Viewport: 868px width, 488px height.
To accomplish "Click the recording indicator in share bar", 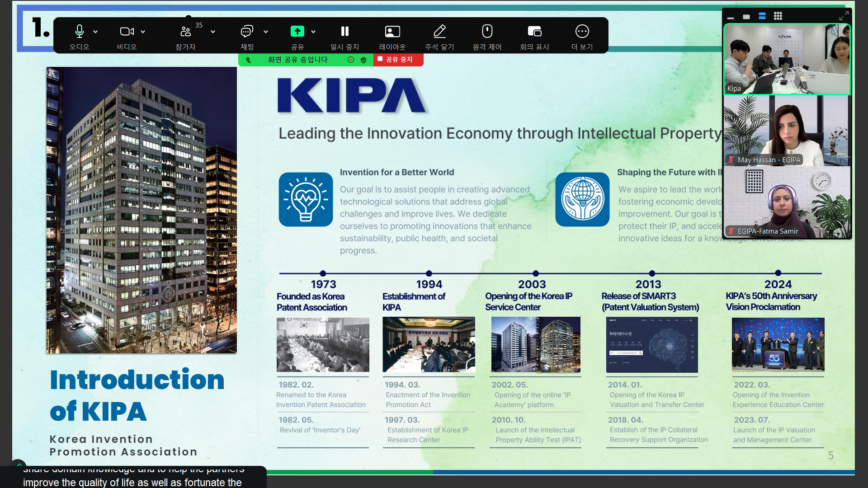I will click(351, 60).
